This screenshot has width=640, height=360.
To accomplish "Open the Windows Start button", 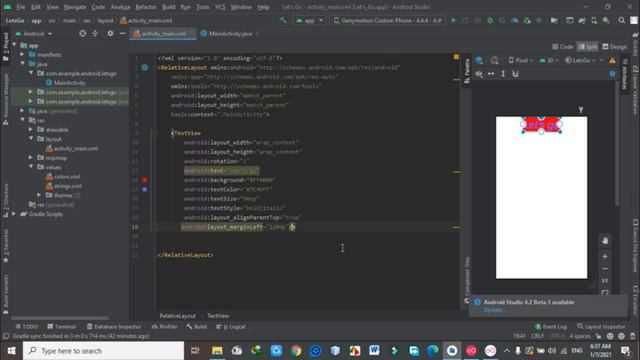I will pos(11,351).
